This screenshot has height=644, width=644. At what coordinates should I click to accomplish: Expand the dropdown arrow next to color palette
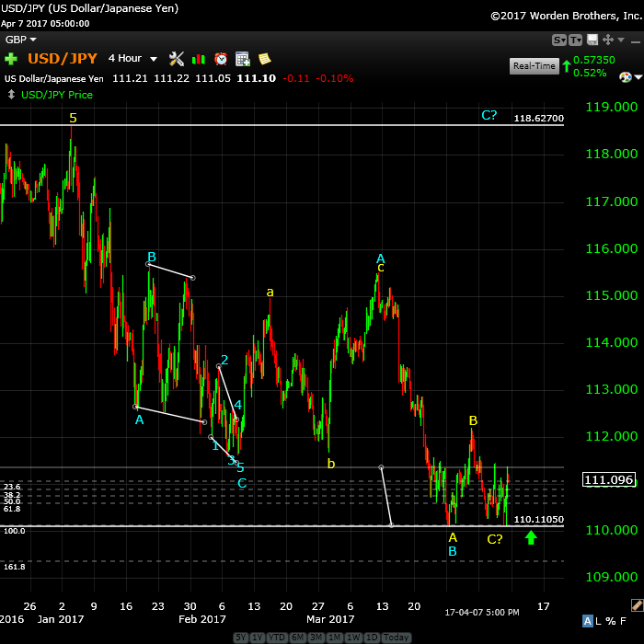tap(638, 77)
